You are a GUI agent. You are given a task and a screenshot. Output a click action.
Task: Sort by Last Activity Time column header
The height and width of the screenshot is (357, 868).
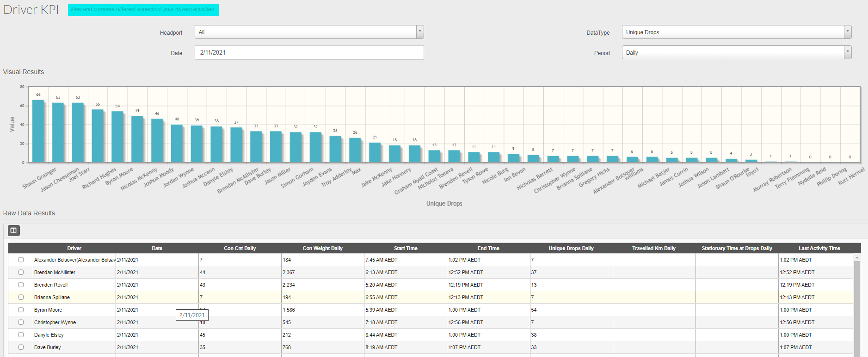pos(819,248)
